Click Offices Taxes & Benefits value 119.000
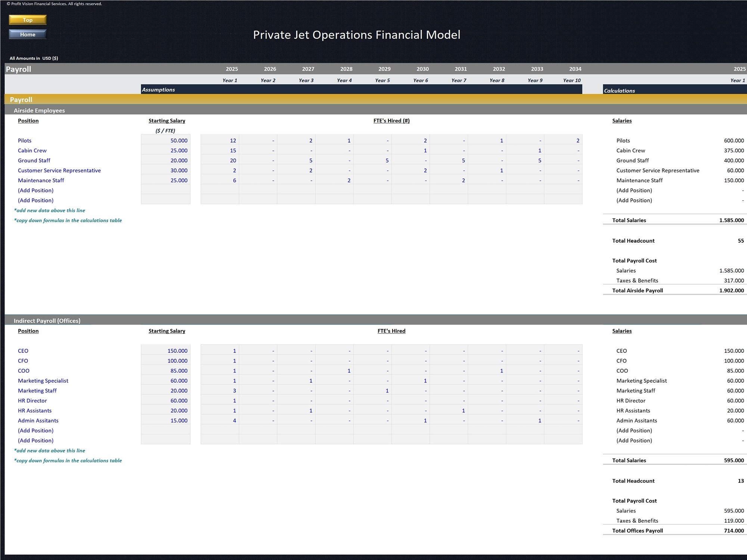 coord(734,520)
